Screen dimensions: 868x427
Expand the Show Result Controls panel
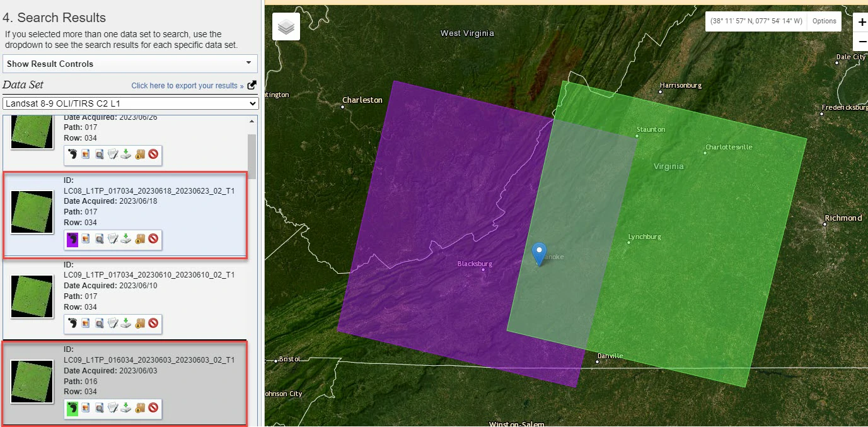pyautogui.click(x=130, y=64)
